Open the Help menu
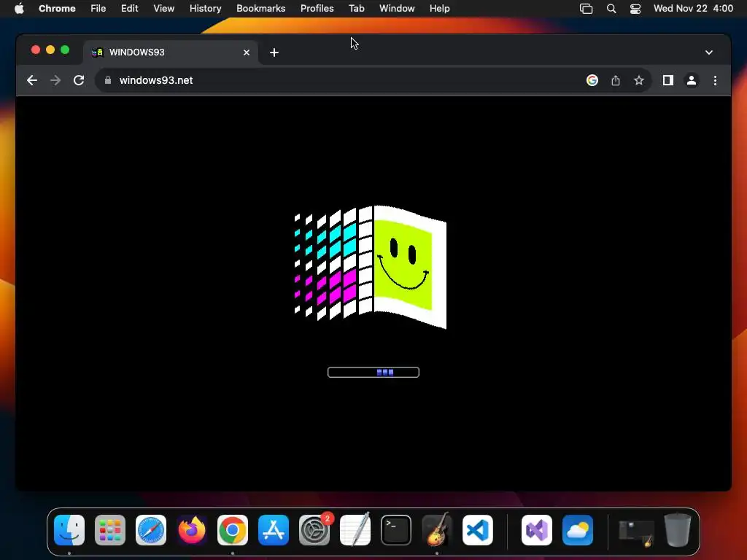This screenshot has width=747, height=560. (439, 8)
